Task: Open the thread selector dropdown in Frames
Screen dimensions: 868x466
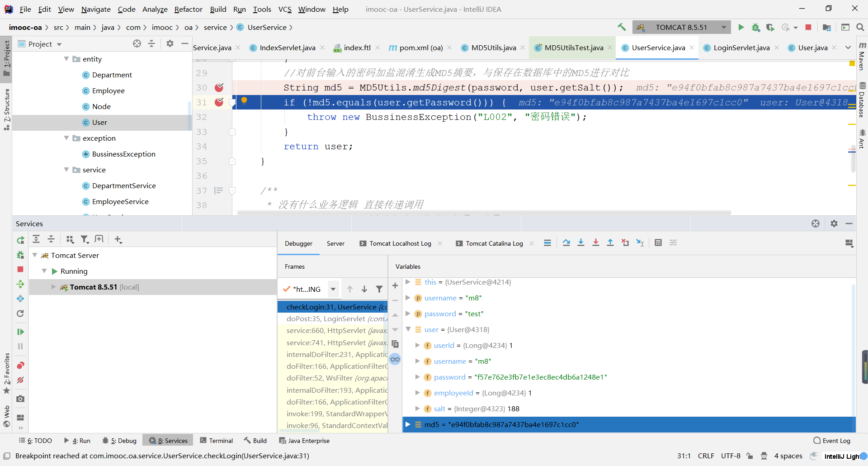Action: tap(333, 289)
